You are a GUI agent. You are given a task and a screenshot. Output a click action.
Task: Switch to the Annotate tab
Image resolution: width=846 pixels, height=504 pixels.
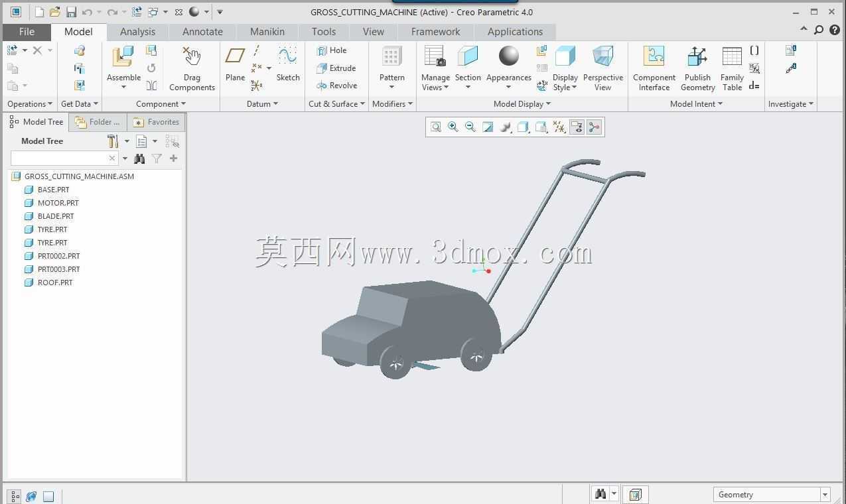[x=202, y=32]
